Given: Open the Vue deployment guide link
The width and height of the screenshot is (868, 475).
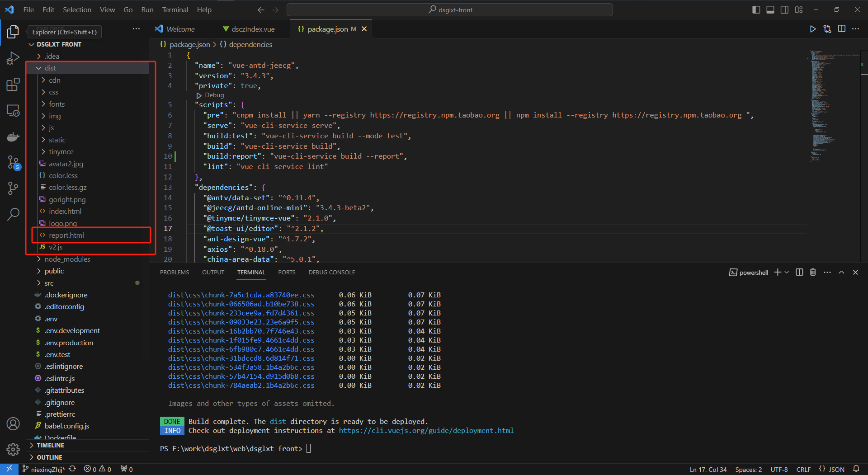Looking at the screenshot, I should tap(426, 431).
